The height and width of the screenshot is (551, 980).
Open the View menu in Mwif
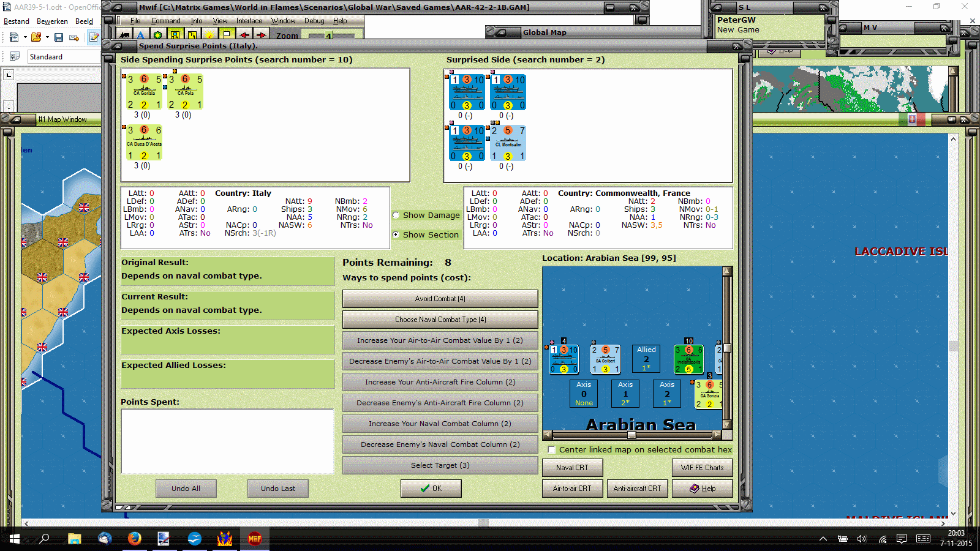(220, 21)
